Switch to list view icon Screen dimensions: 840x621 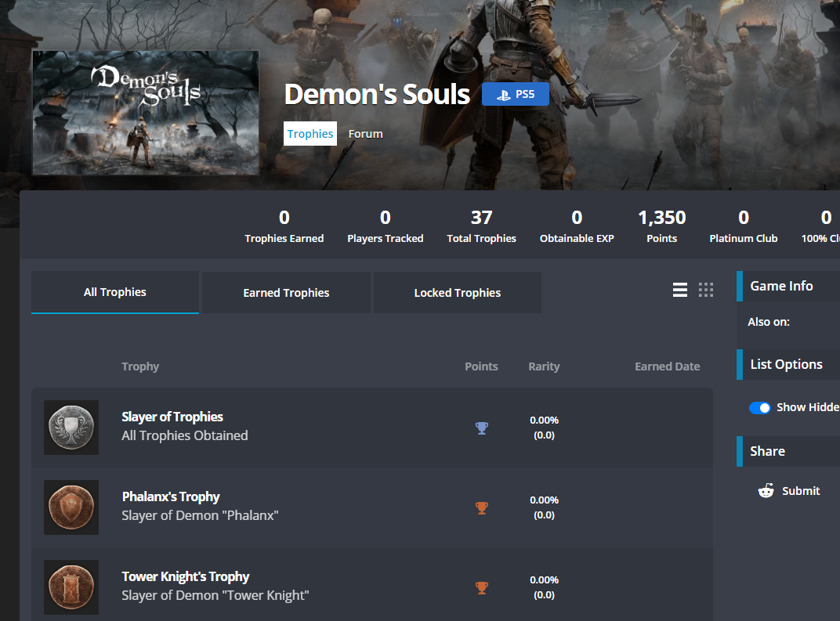680,290
